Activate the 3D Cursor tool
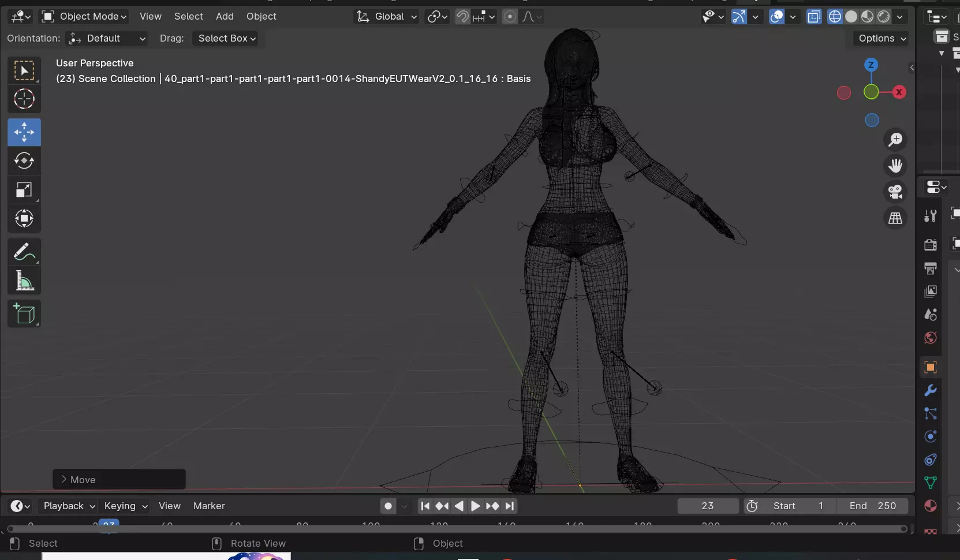This screenshot has height=560, width=960. coord(24,99)
